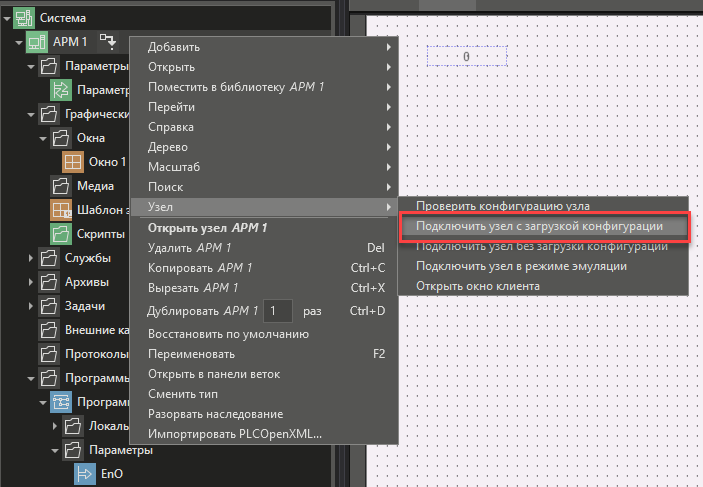Select Проверить конфигурацию узла
Viewport: 703px width, 487px height.
[x=543, y=206]
